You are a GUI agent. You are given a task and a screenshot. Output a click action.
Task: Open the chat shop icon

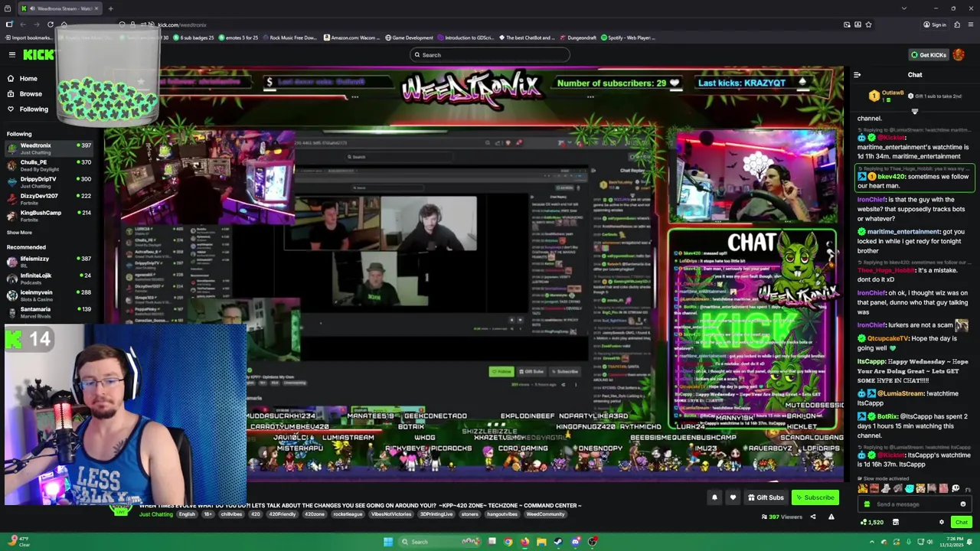coord(895,522)
